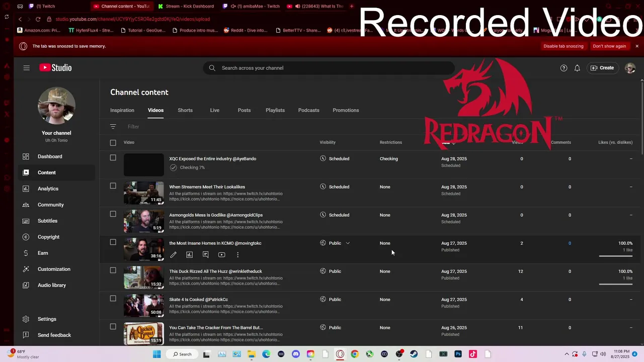Open the account avatar in Studio header
Screen dimensions: 644x362
click(x=630, y=68)
